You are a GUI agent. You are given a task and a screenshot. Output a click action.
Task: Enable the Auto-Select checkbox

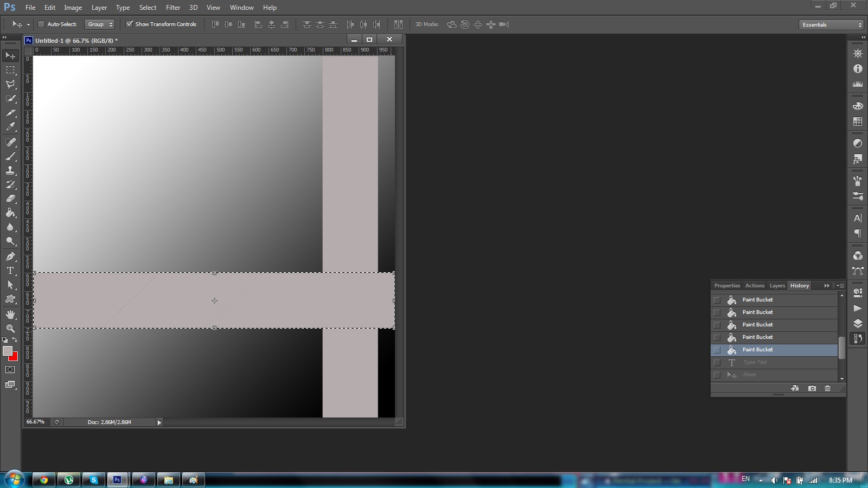[41, 24]
